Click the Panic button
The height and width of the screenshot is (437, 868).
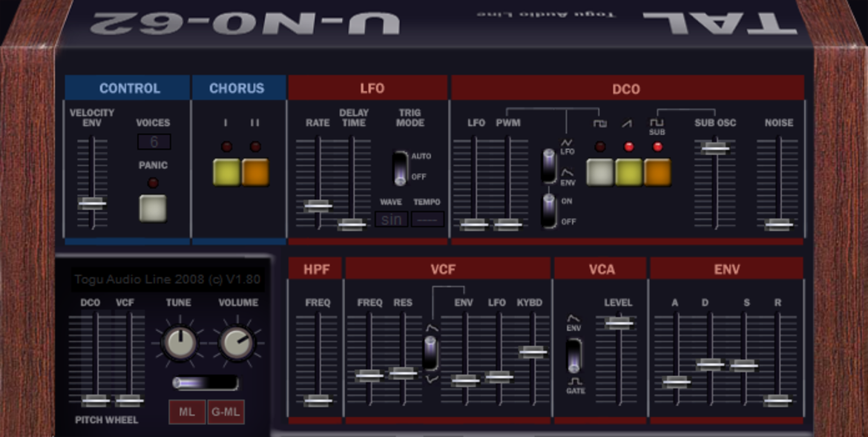(x=153, y=208)
